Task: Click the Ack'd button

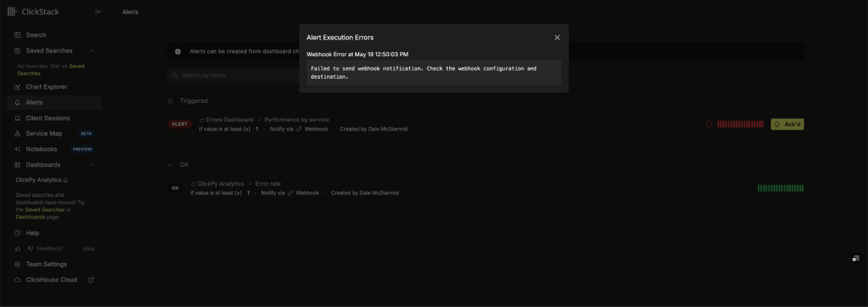Action: [x=787, y=125]
